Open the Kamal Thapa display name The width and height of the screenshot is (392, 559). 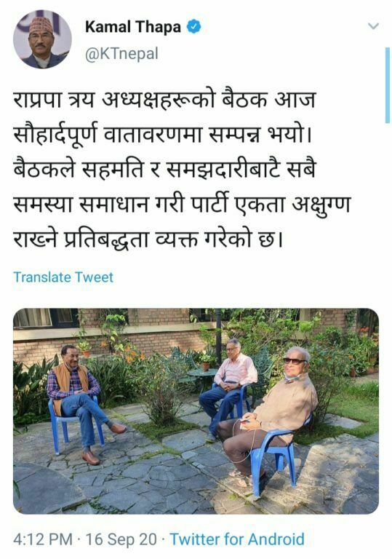133,27
